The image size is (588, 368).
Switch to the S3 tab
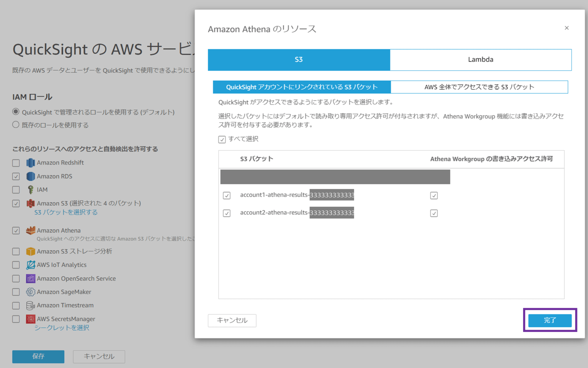(299, 60)
